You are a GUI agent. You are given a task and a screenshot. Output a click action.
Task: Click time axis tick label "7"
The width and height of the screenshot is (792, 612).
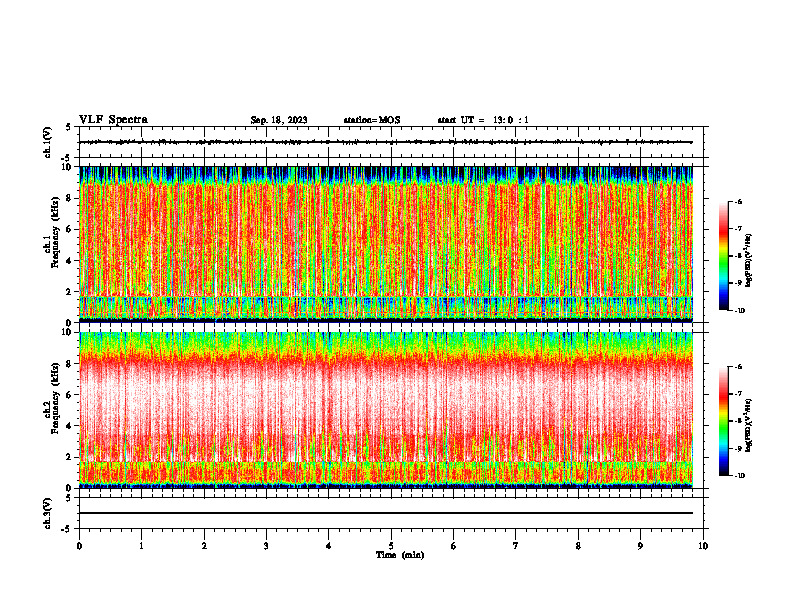pyautogui.click(x=516, y=546)
